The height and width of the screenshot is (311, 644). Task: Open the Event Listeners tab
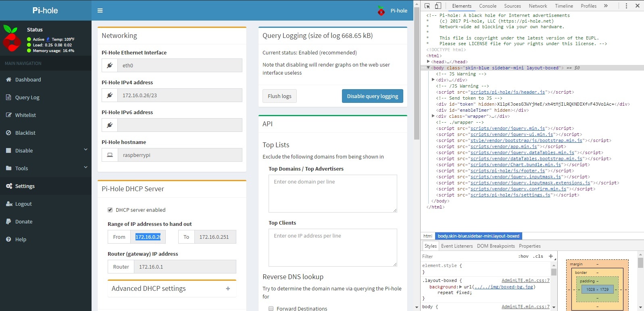[x=457, y=246]
